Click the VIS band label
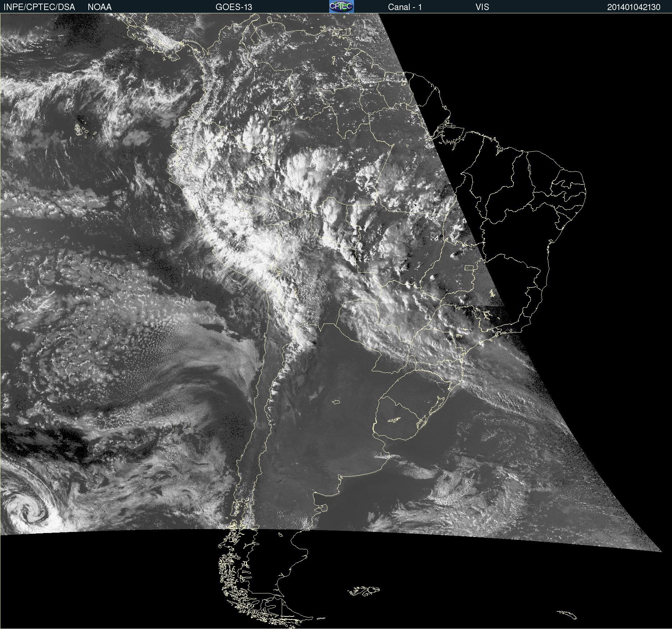The width and height of the screenshot is (672, 629). [482, 7]
